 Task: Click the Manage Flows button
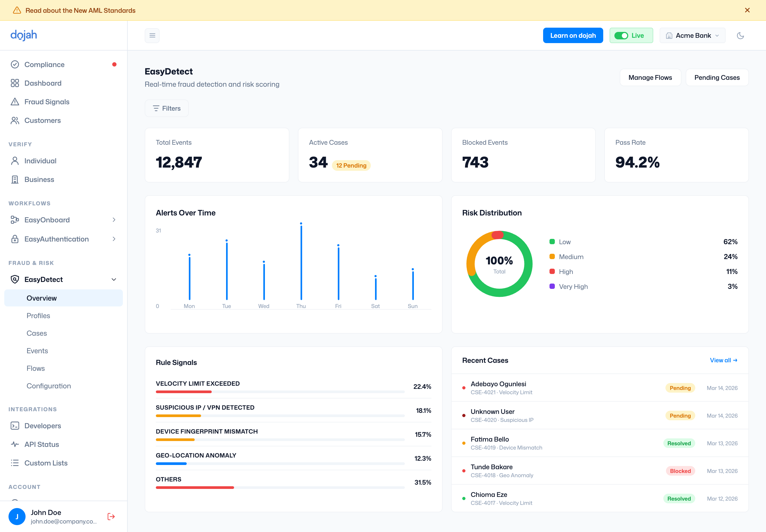click(650, 78)
